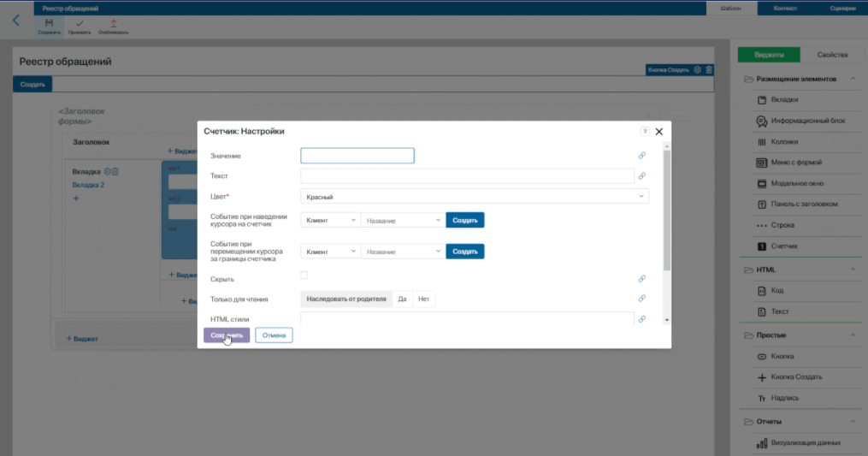868x456 pixels.
Task: Open Название dropdown for cursor-leave event
Action: coord(403,252)
